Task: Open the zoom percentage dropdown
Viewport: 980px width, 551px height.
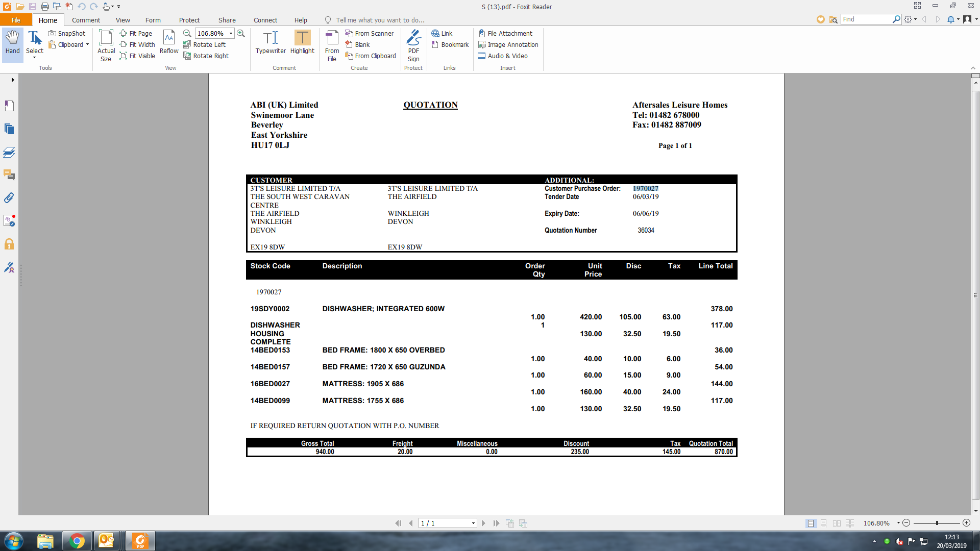Action: click(x=231, y=33)
